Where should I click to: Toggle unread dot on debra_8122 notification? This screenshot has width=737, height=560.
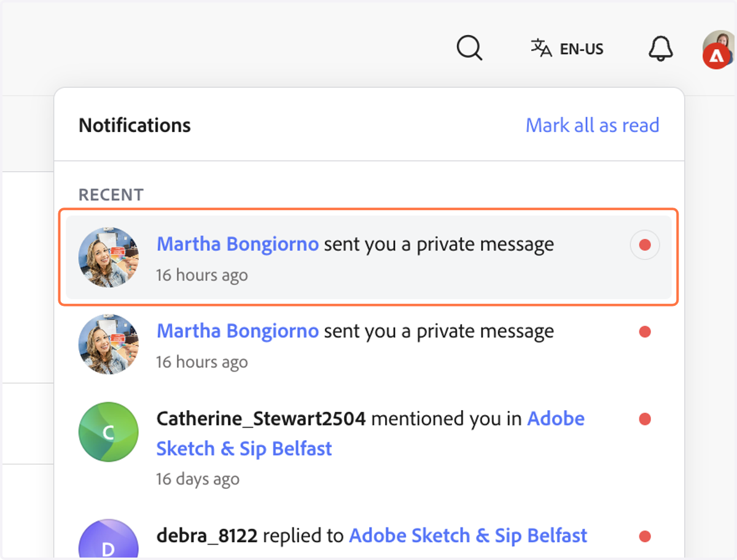click(x=645, y=537)
